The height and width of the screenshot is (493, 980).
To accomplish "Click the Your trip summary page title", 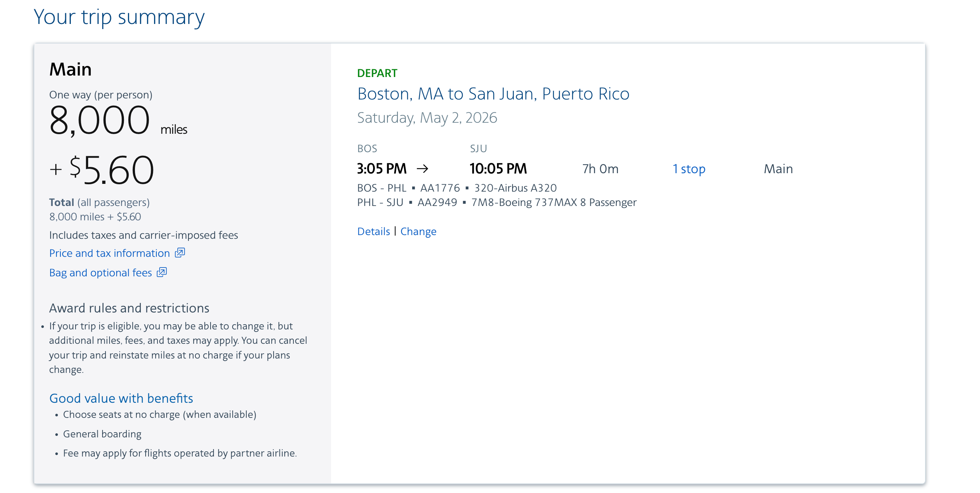I will point(119,16).
